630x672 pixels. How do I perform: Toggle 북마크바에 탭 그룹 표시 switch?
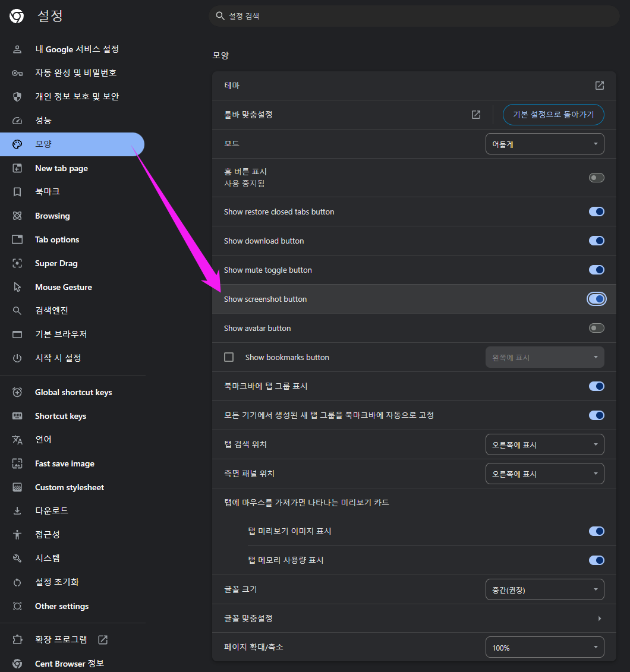[x=596, y=386]
